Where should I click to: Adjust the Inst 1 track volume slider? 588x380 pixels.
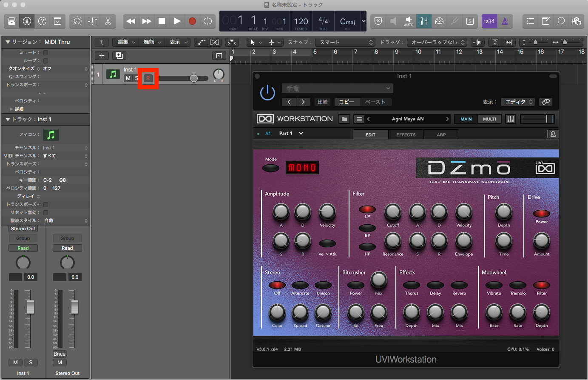pyautogui.click(x=194, y=78)
